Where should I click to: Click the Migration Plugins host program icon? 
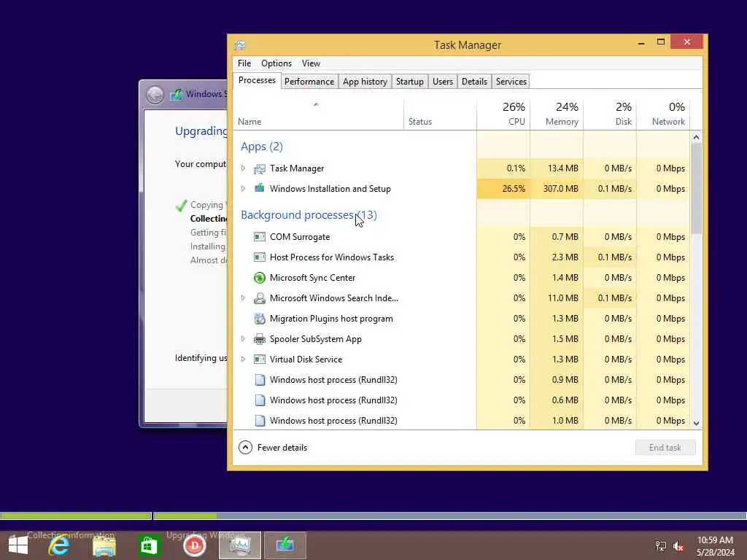[259, 319]
